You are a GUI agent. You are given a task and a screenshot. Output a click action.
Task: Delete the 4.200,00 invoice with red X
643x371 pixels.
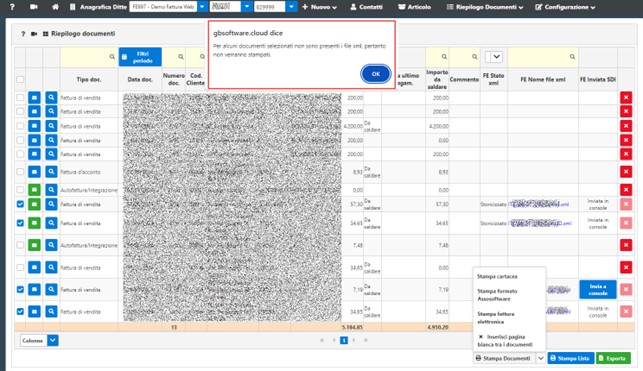[626, 126]
